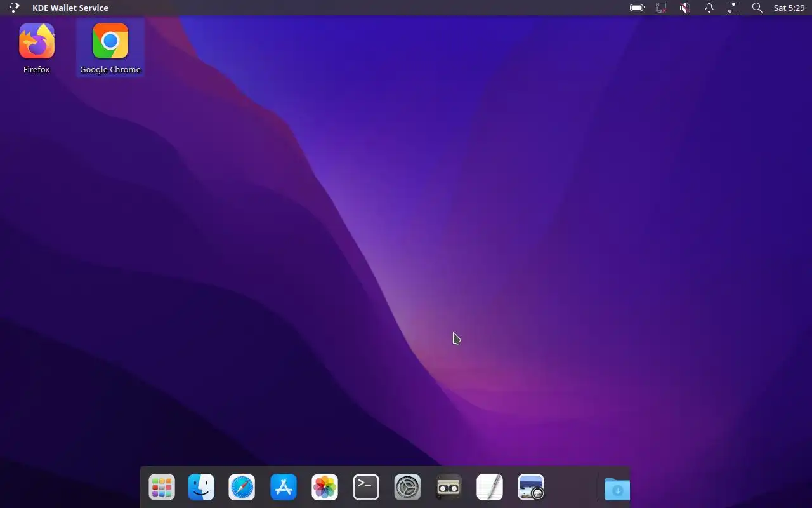Open the control center sliders icon
This screenshot has height=508, width=812.
pyautogui.click(x=733, y=8)
